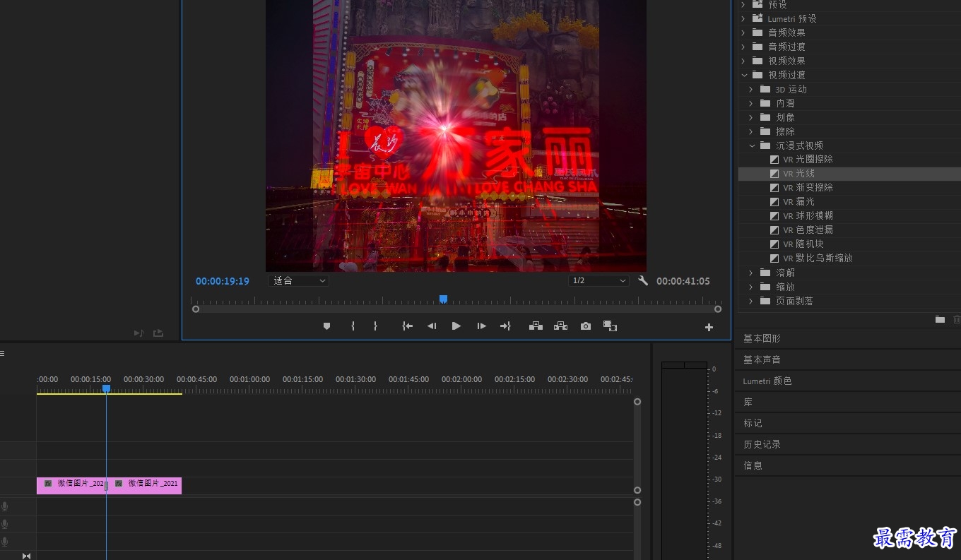This screenshot has width=961, height=560.
Task: Expand the 音频效果 folder
Action: click(x=743, y=32)
